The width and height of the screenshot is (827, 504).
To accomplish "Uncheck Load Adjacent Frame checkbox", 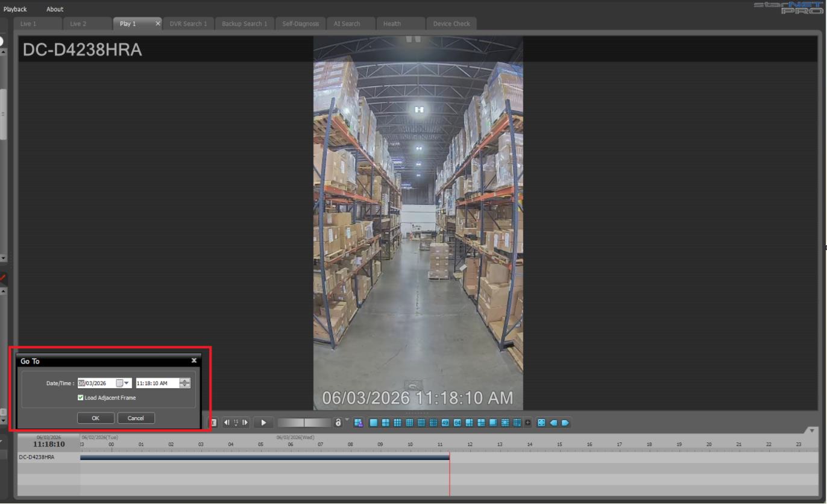I will 81,398.
